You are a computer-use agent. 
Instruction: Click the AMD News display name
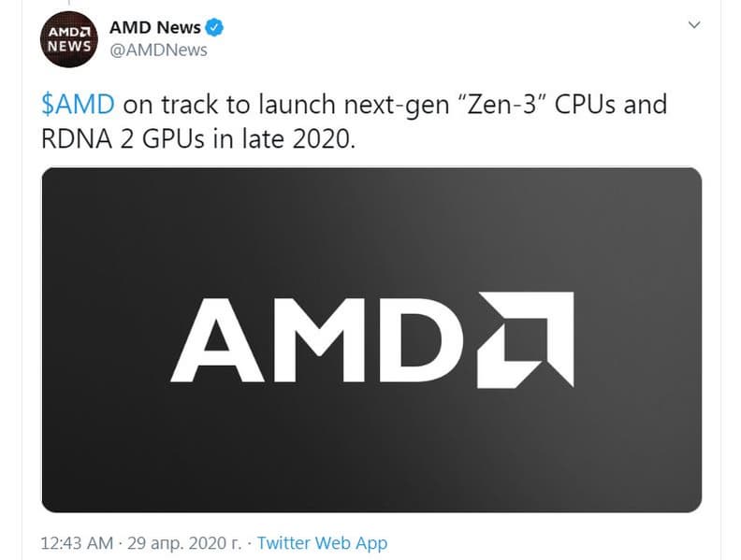point(155,28)
